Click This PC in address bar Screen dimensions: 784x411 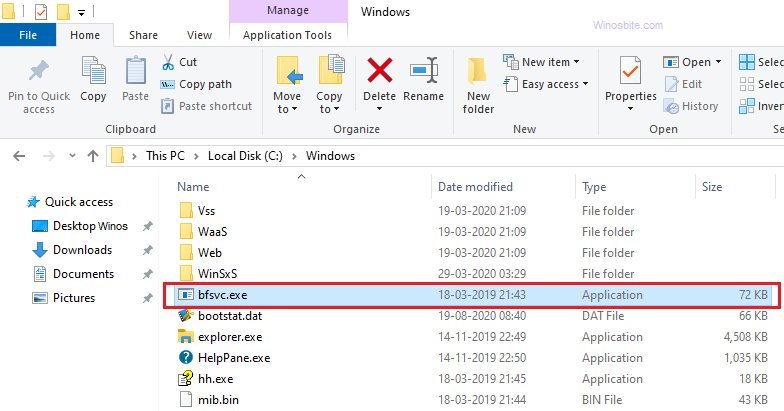pos(166,156)
